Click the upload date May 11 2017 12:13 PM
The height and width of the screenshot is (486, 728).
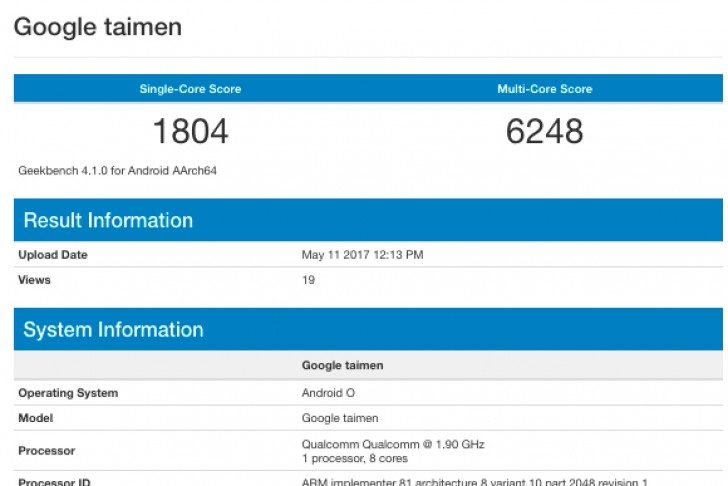[362, 255]
